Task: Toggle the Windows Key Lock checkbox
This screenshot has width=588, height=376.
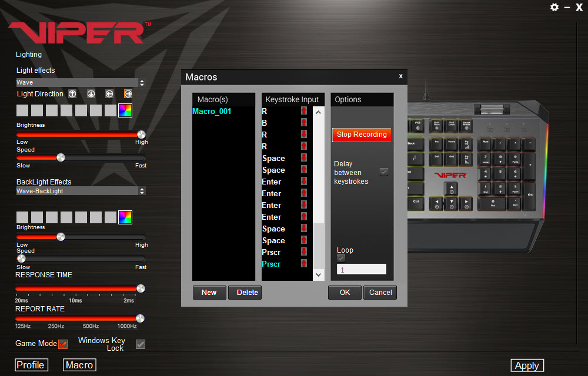Action: (141, 344)
